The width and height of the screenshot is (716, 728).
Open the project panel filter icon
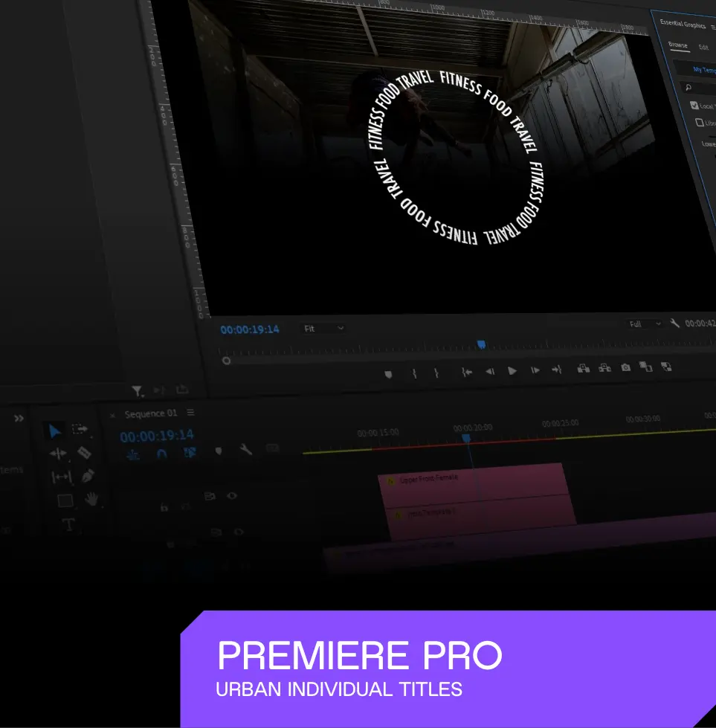coord(137,391)
